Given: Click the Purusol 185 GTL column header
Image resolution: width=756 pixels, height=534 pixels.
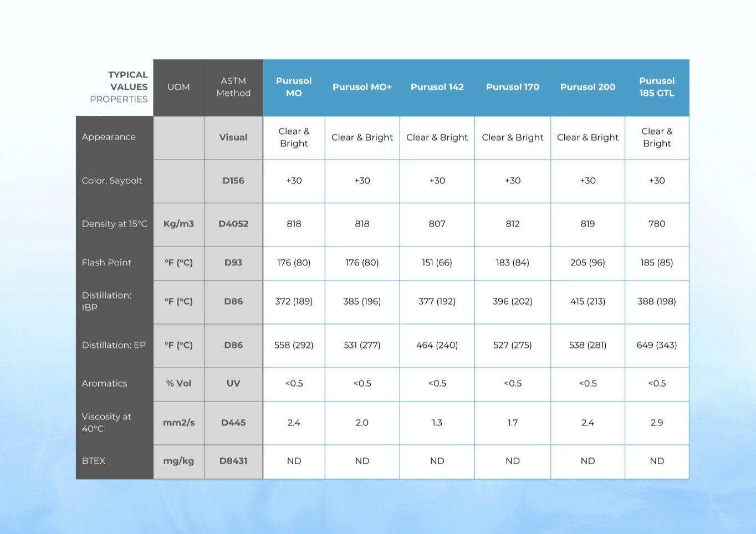Looking at the screenshot, I should point(657,87).
